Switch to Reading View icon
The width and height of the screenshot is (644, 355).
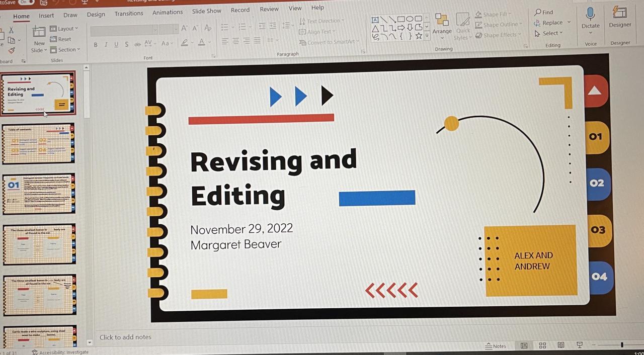560,345
